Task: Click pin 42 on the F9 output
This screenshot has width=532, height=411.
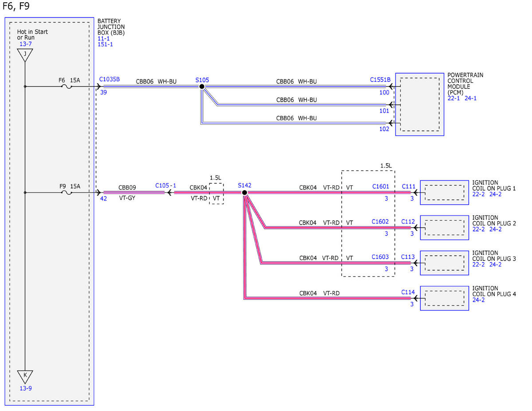Action: click(104, 199)
